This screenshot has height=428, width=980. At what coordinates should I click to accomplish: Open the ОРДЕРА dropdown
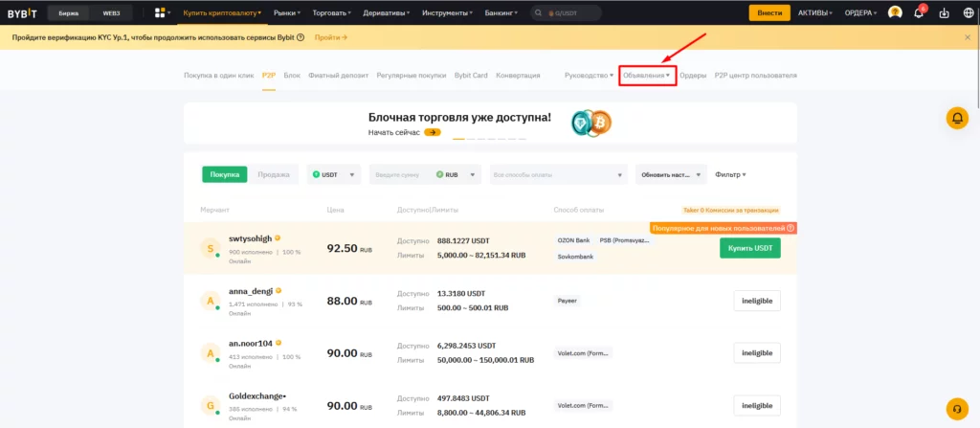(860, 12)
